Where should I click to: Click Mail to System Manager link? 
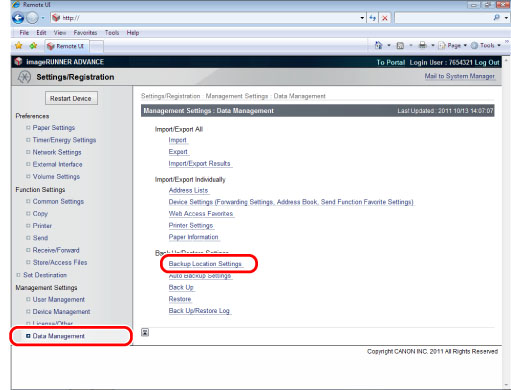[460, 76]
